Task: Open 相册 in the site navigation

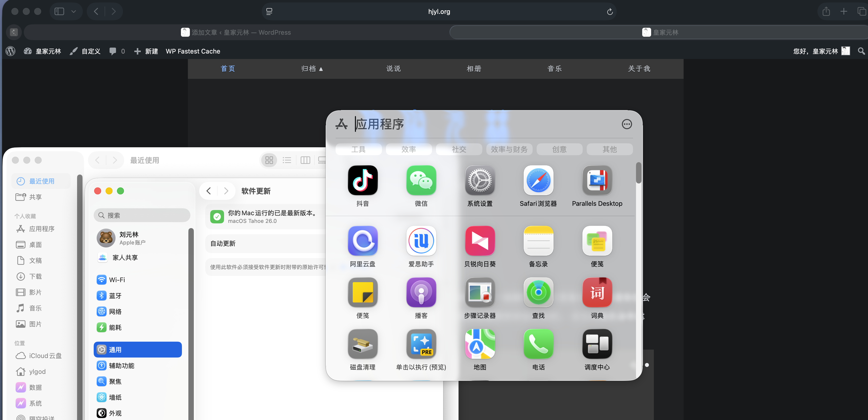Action: click(x=474, y=69)
